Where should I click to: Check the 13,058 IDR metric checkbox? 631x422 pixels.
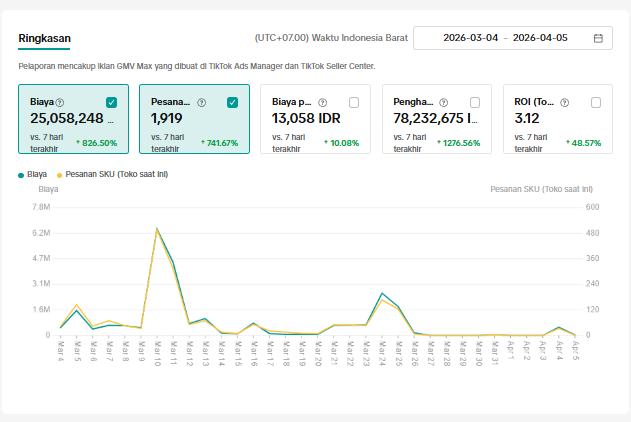(354, 103)
